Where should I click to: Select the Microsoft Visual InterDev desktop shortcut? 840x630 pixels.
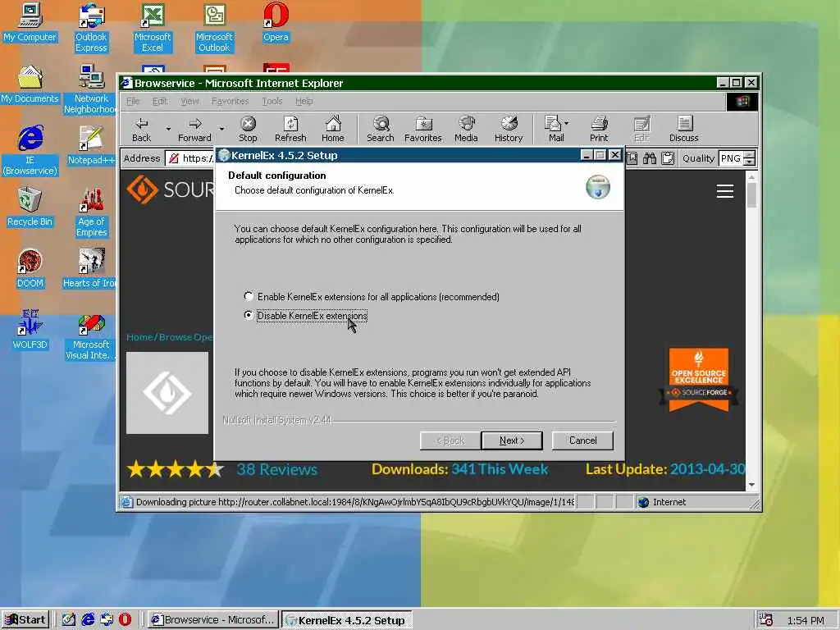(90, 338)
